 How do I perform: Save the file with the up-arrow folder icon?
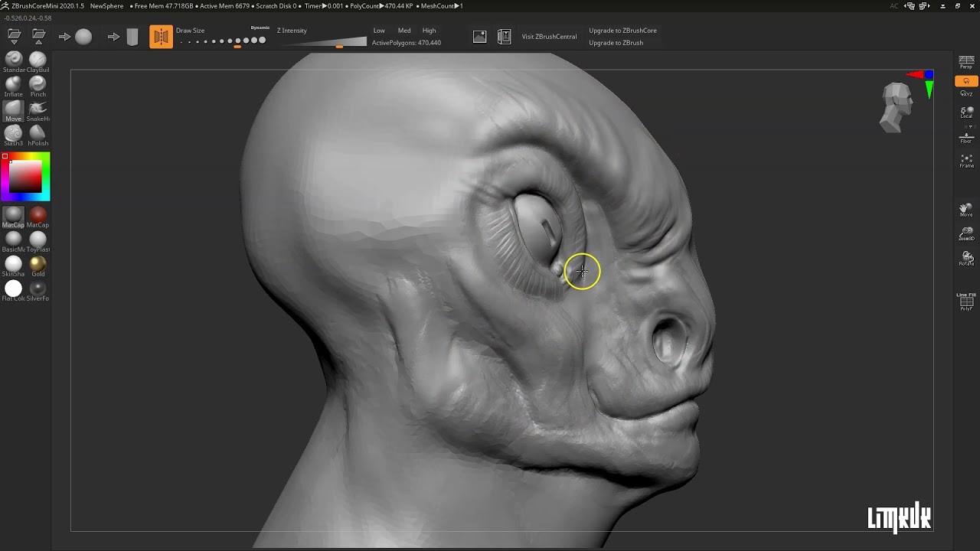[38, 36]
